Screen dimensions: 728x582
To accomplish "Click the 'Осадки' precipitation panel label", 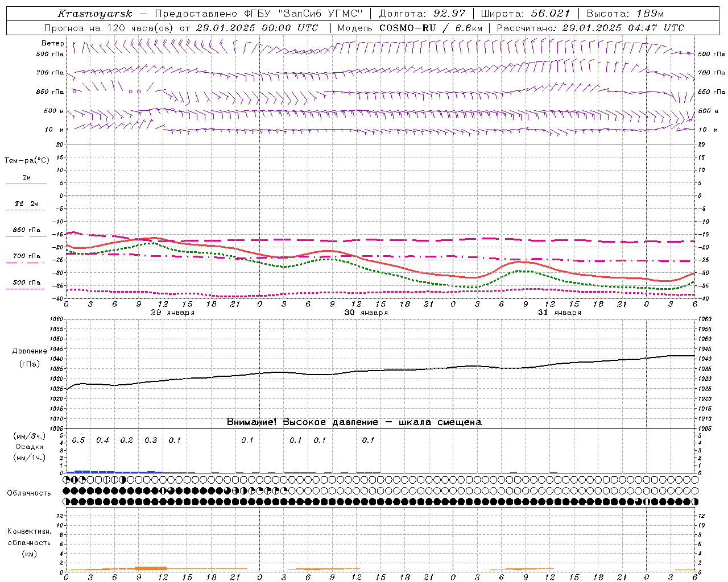I will coord(30,447).
